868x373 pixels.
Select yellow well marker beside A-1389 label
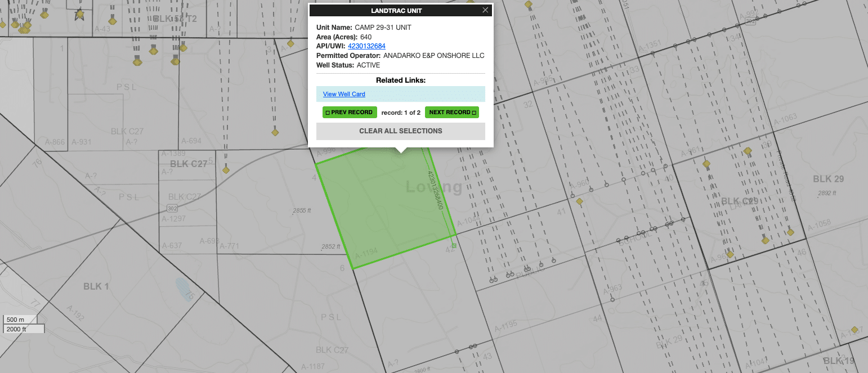(x=226, y=169)
